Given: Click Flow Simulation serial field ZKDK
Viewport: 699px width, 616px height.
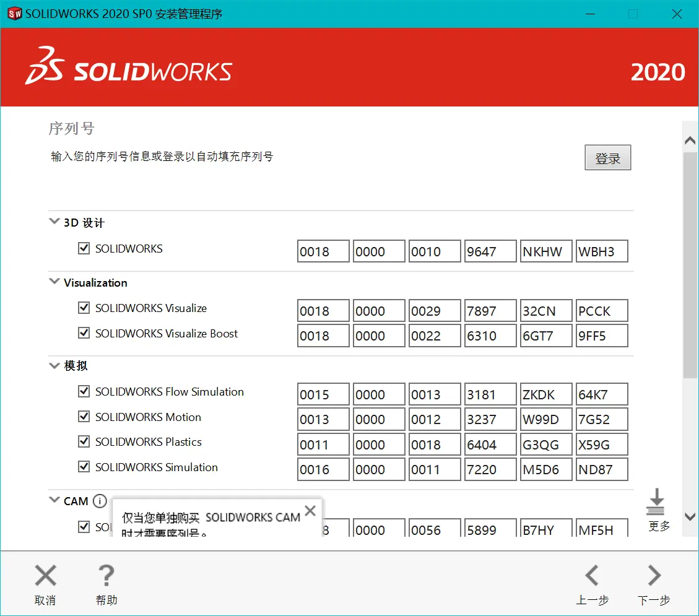Looking at the screenshot, I should point(546,394).
